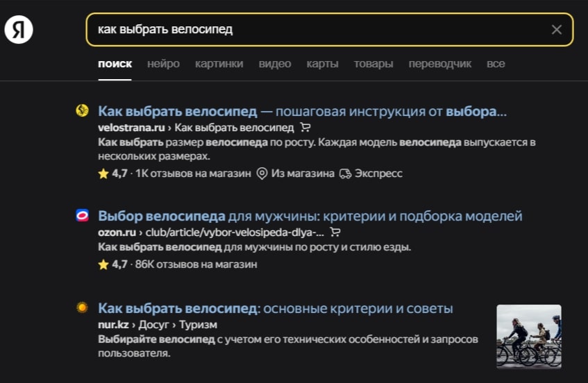The height and width of the screenshot is (383, 588).
Task: Click the shopping cart icon beside ozon.ru
Action: (x=335, y=232)
